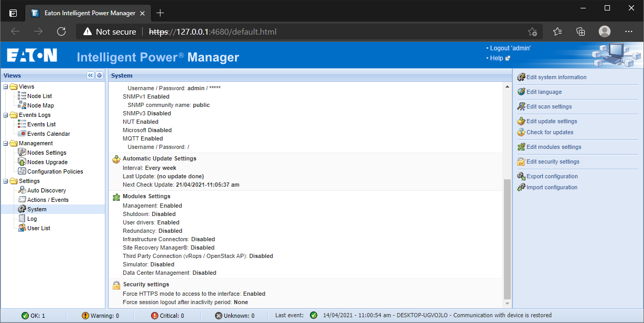Click the last event text in status bar

(436, 316)
